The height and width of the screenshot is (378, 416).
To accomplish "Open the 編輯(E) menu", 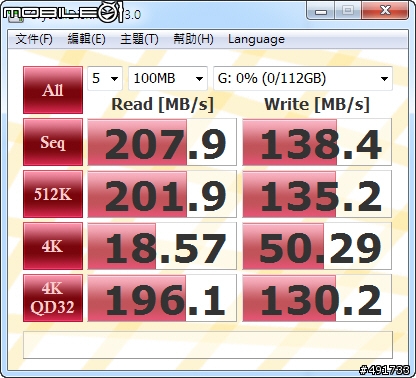I will coord(86,39).
